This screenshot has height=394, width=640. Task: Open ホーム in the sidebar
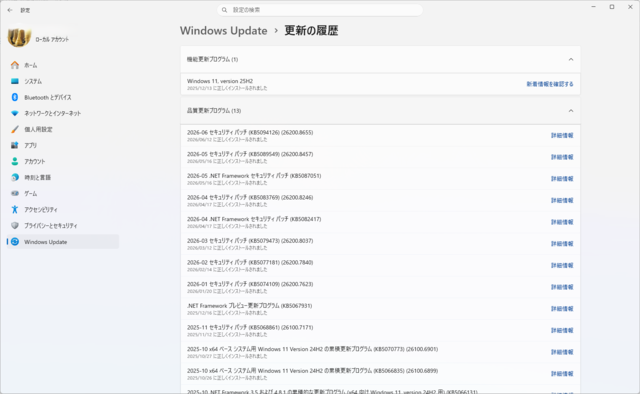pyautogui.click(x=62, y=65)
